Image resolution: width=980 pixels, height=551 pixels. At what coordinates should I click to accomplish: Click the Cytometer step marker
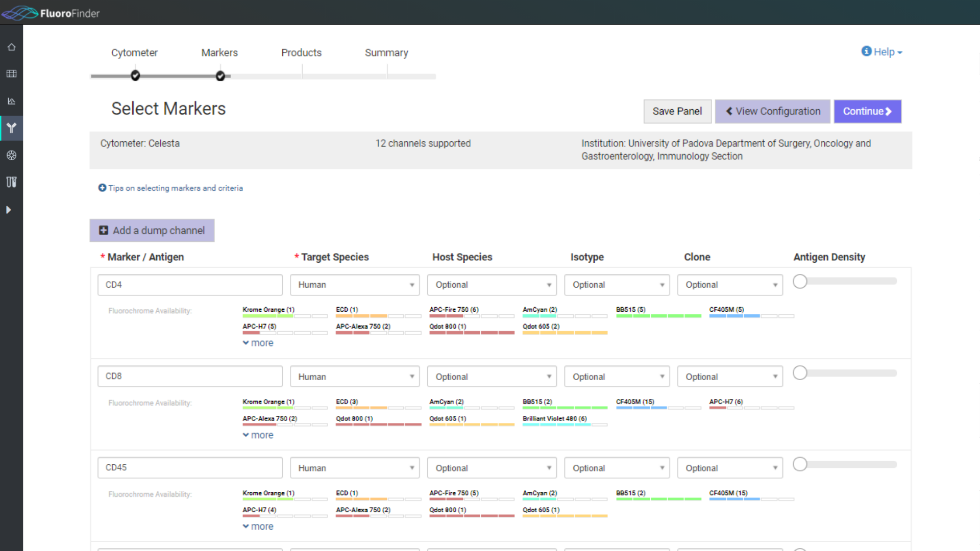pyautogui.click(x=135, y=76)
